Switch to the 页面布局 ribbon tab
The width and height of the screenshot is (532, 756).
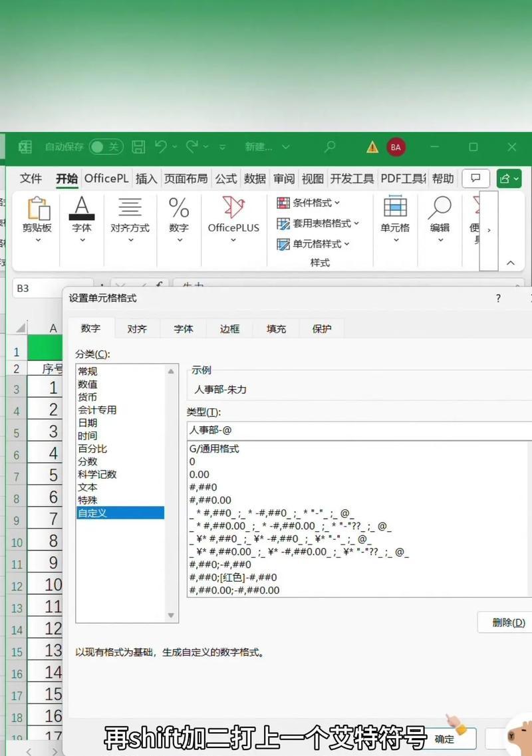(x=186, y=178)
